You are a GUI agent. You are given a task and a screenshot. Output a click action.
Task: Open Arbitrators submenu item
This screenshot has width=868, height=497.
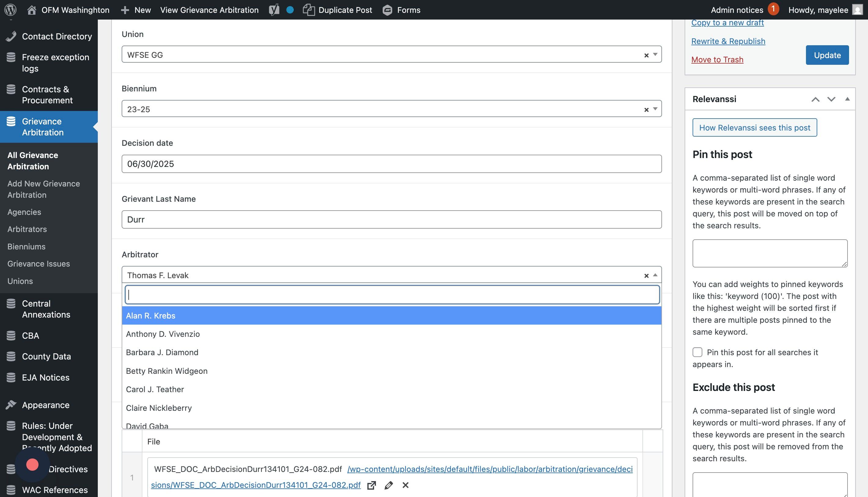tap(27, 229)
